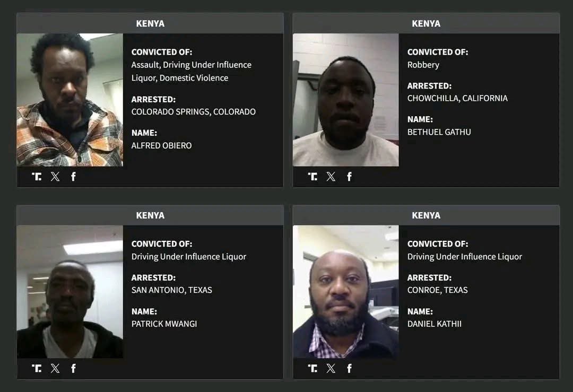
Task: Open Daniel Kathii's photo thumbnail
Action: tap(346, 292)
